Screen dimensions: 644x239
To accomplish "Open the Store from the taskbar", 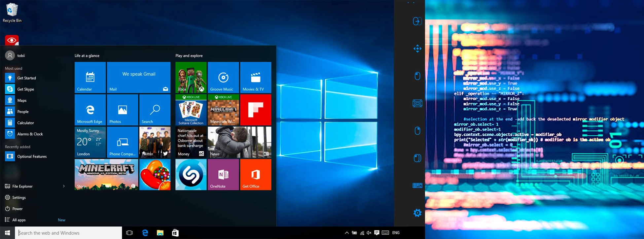I will point(175,233).
